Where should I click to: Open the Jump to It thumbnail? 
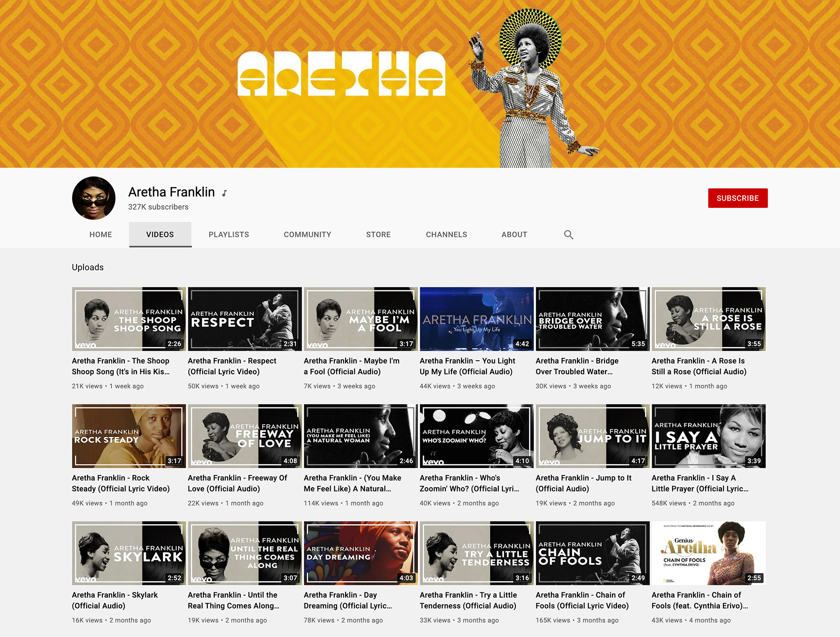[x=592, y=436]
